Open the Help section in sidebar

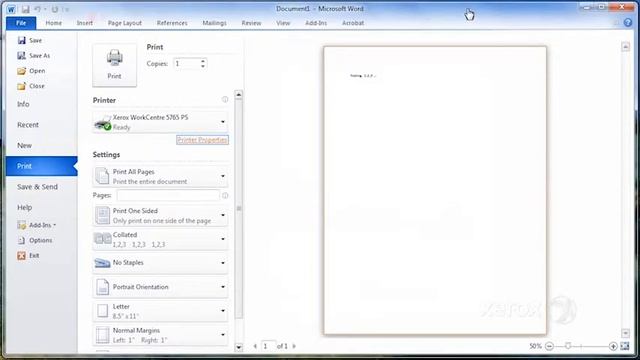(x=24, y=207)
